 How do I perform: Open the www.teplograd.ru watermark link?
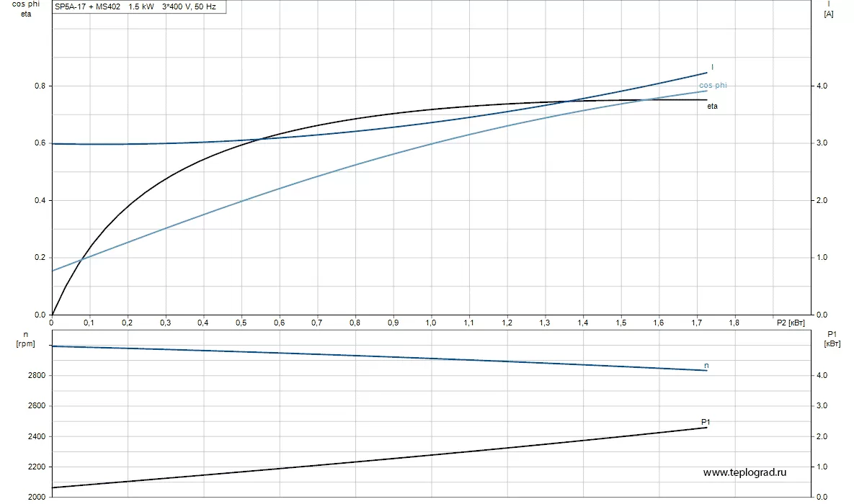tap(744, 472)
